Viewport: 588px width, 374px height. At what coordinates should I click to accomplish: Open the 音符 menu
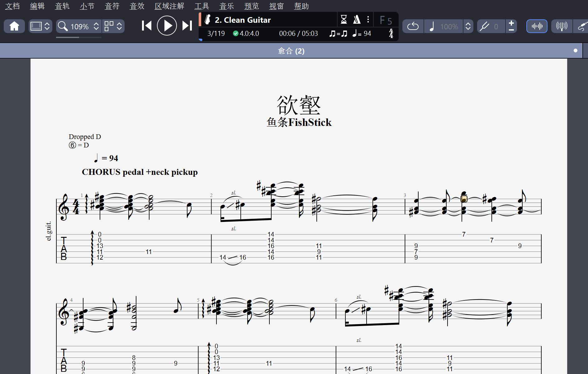pyautogui.click(x=112, y=6)
